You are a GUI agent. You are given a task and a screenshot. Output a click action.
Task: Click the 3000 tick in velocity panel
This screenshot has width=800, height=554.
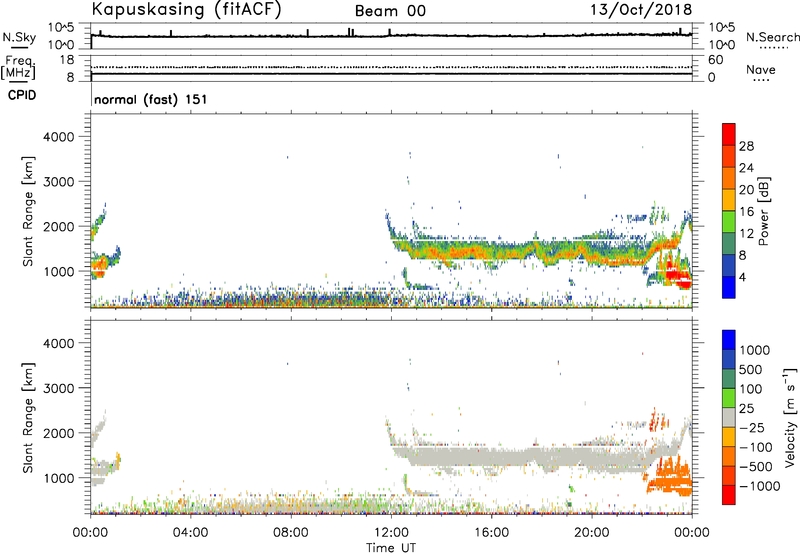click(x=59, y=388)
